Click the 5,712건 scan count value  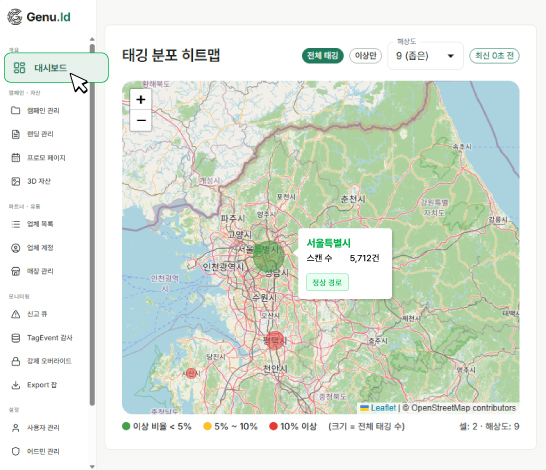(x=364, y=258)
